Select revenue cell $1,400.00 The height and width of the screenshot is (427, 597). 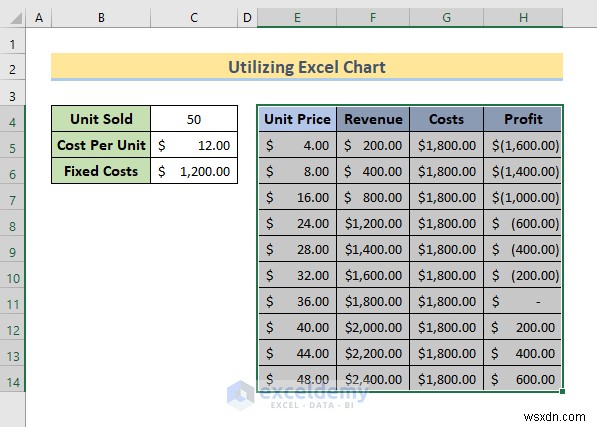coord(373,249)
